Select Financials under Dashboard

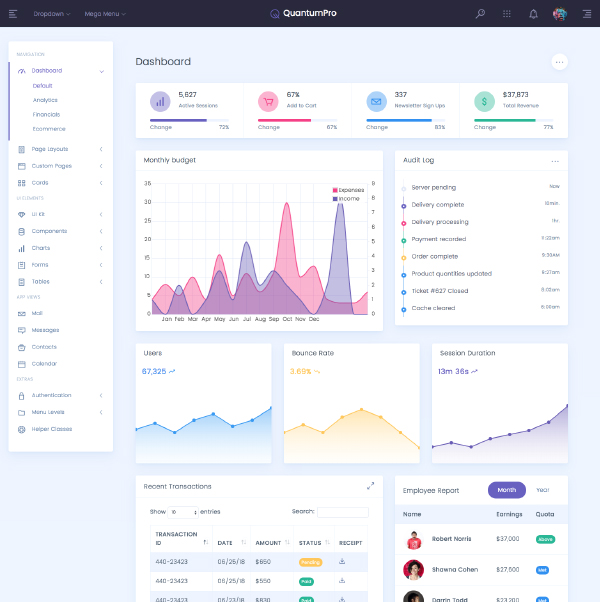(x=46, y=114)
